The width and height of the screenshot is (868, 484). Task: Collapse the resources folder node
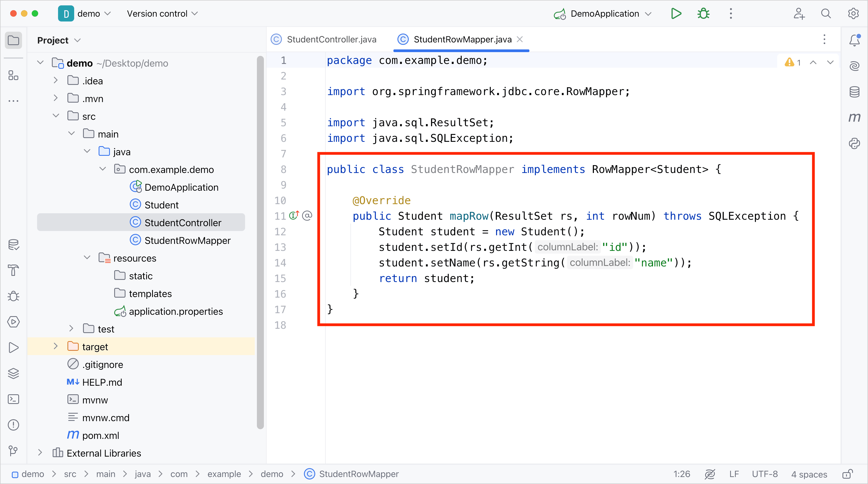click(87, 258)
